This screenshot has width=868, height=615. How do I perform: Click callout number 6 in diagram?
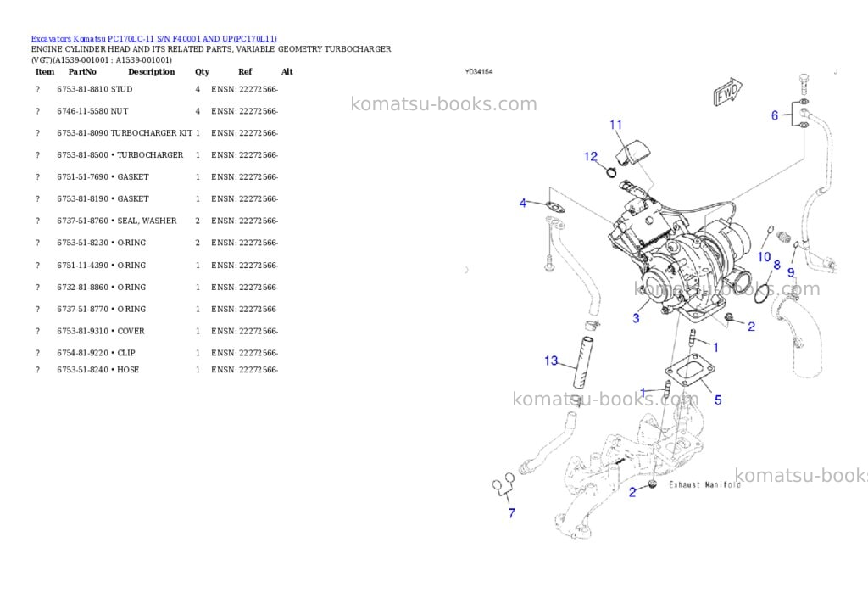[775, 115]
